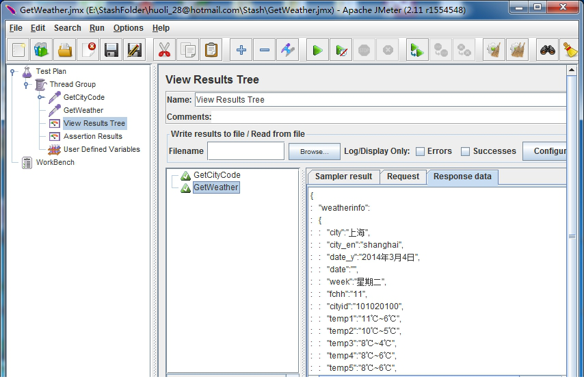Viewport: 584px width, 392px height.
Task: Select the WorkBench node
Action: (x=55, y=162)
